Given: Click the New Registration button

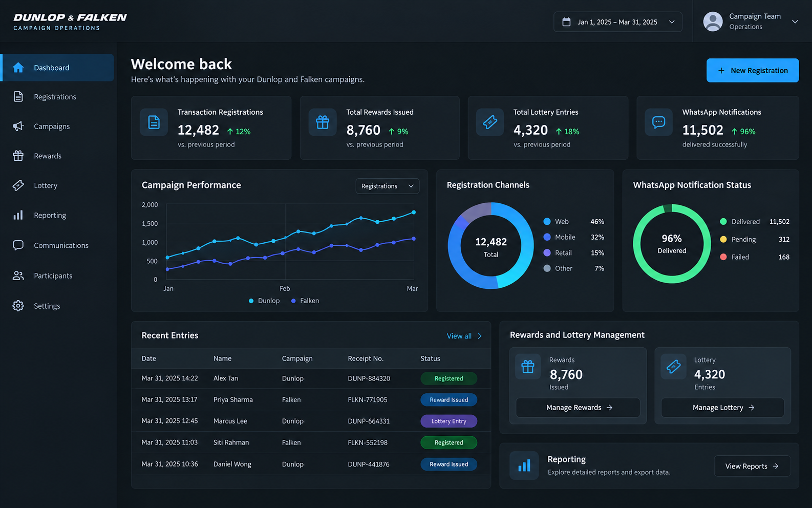Looking at the screenshot, I should tap(753, 70).
